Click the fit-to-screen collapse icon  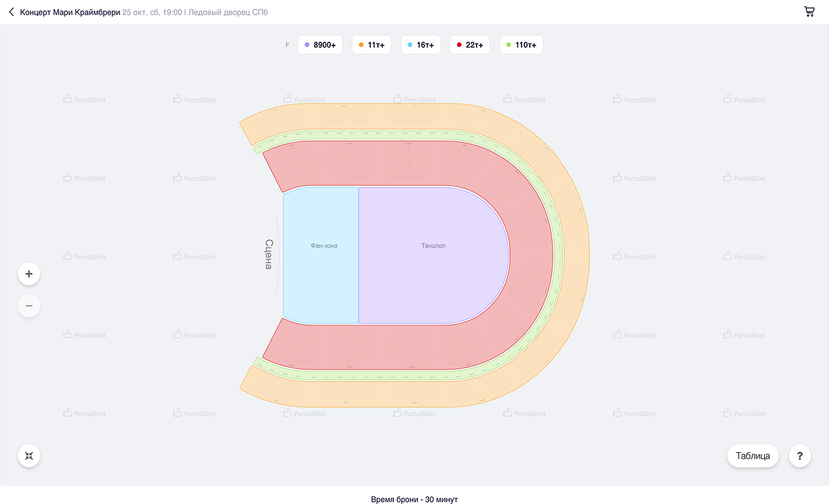(29, 456)
